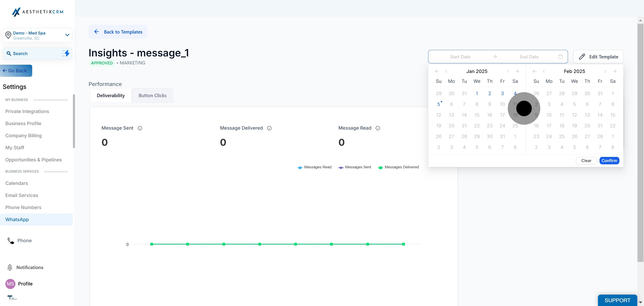Click the Phone dialer icon
This screenshot has height=306, width=644.
tap(11, 240)
